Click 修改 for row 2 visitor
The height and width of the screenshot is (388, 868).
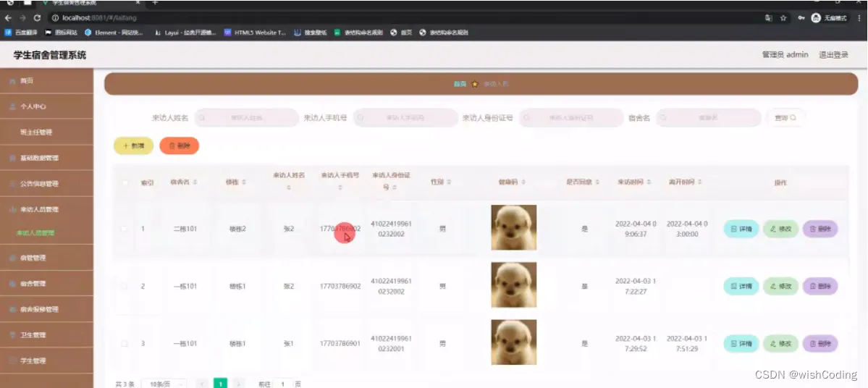780,286
